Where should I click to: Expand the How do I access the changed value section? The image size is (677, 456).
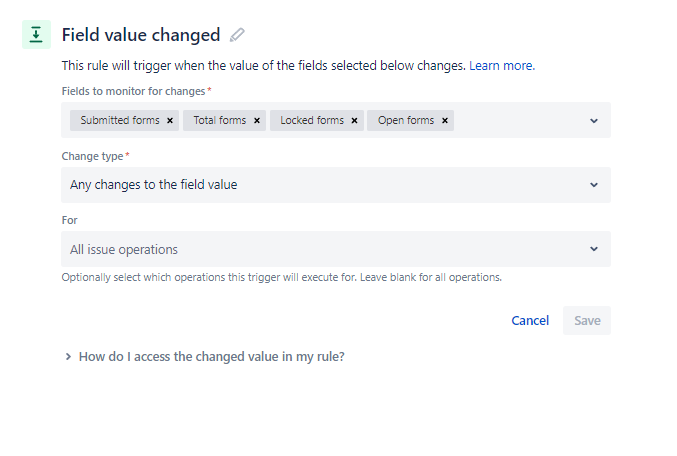coord(205,357)
